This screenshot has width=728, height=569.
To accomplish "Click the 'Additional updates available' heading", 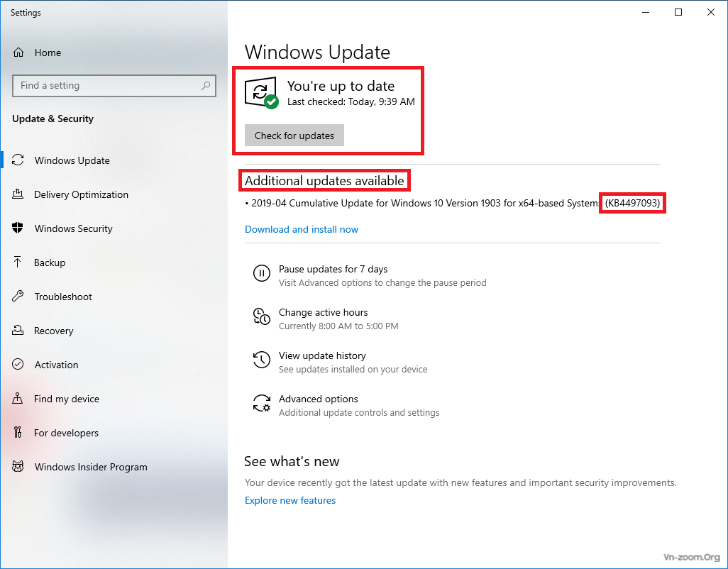I will 324,180.
